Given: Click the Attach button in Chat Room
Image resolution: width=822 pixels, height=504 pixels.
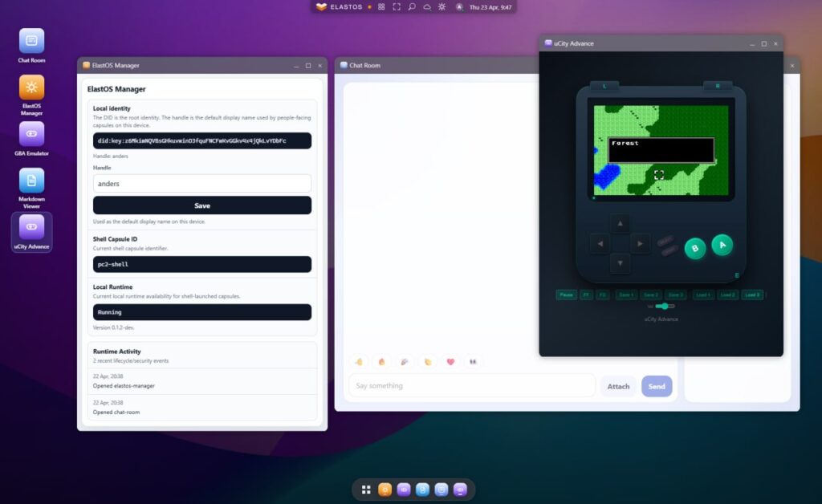Looking at the screenshot, I should click(x=618, y=386).
